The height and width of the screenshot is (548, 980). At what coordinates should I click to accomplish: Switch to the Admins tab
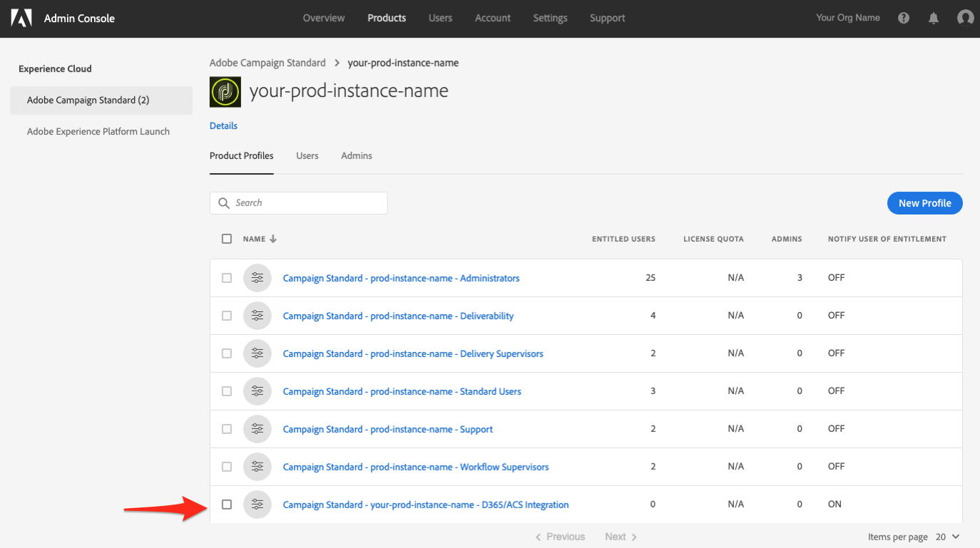click(x=357, y=155)
